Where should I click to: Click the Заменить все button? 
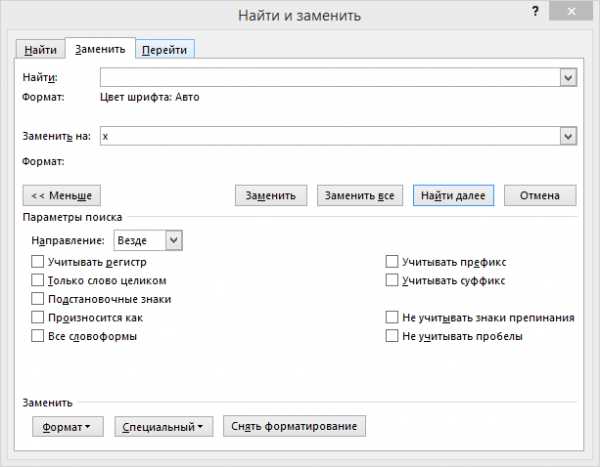[x=360, y=196]
